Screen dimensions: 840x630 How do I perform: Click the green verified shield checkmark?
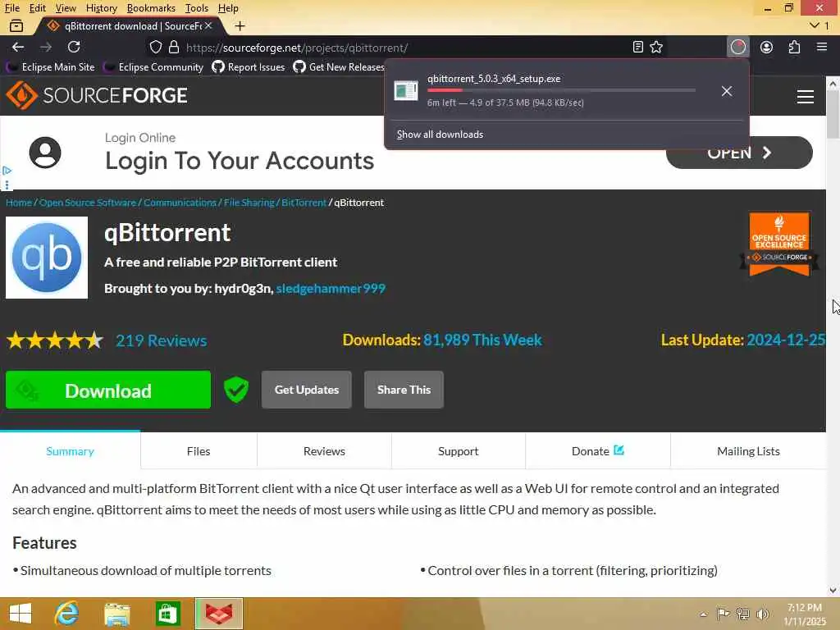coord(236,390)
